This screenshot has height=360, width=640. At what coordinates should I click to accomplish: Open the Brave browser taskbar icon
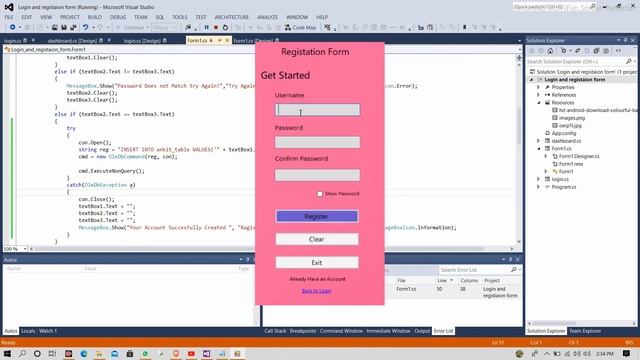tap(176, 353)
